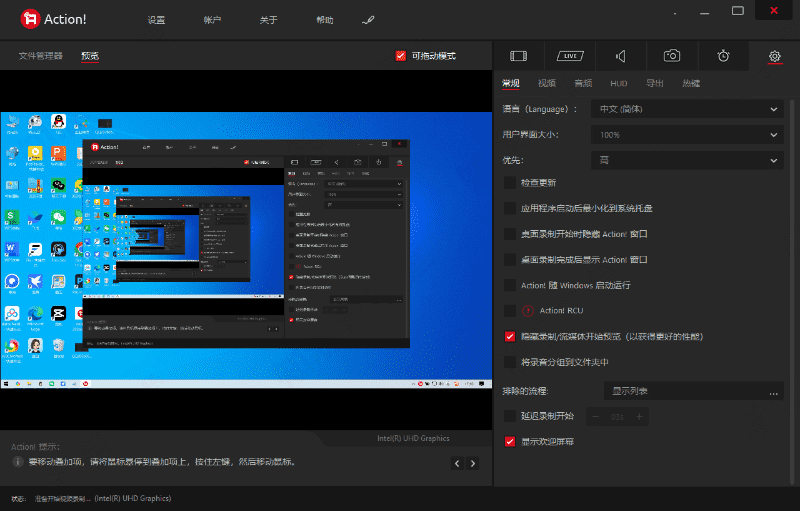Enable the 延迟录制开始 checkbox
Screen dimensions: 800x511
(x=510, y=416)
